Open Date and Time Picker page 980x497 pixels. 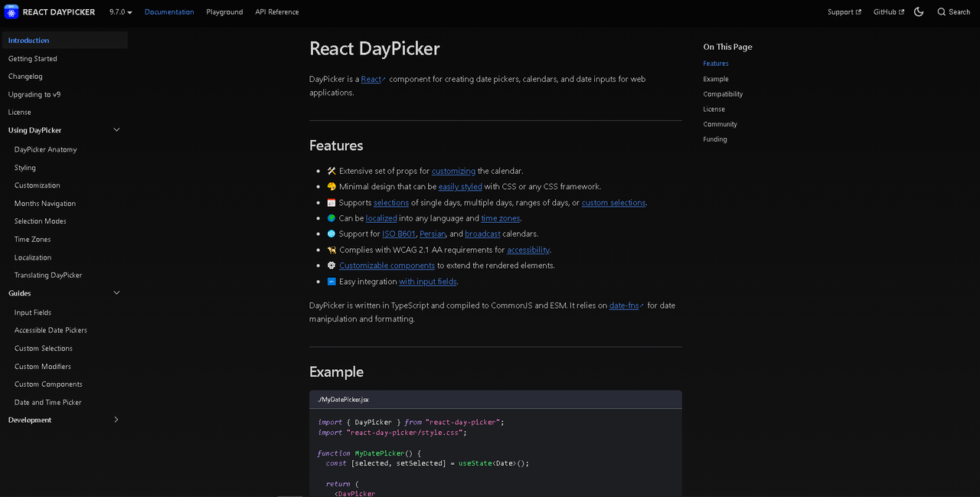click(48, 403)
